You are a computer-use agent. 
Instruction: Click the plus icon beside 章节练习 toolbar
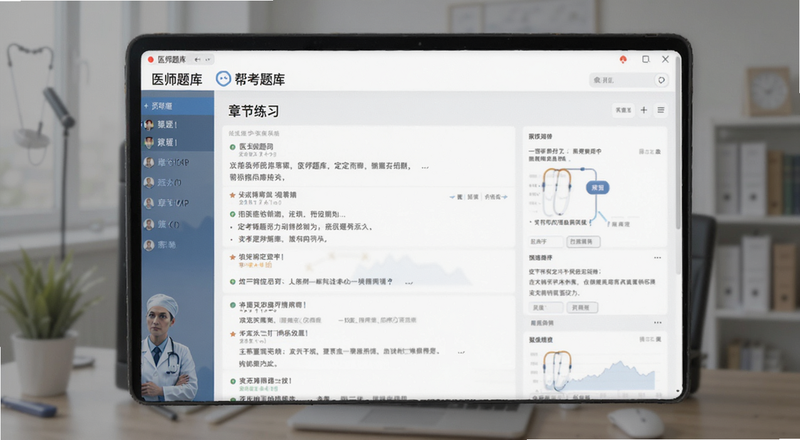644,110
